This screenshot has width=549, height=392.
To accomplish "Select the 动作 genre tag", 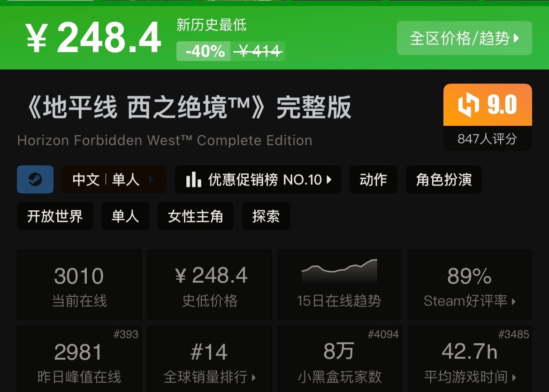I will (x=373, y=179).
